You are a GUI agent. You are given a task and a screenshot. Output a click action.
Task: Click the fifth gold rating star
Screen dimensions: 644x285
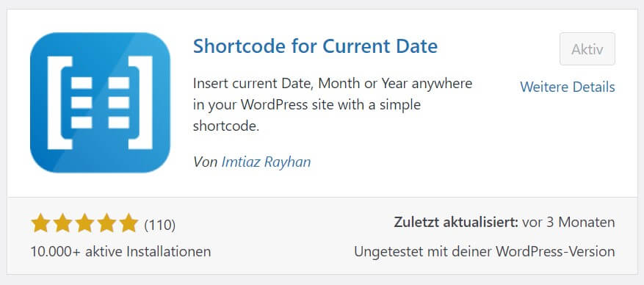tap(129, 223)
